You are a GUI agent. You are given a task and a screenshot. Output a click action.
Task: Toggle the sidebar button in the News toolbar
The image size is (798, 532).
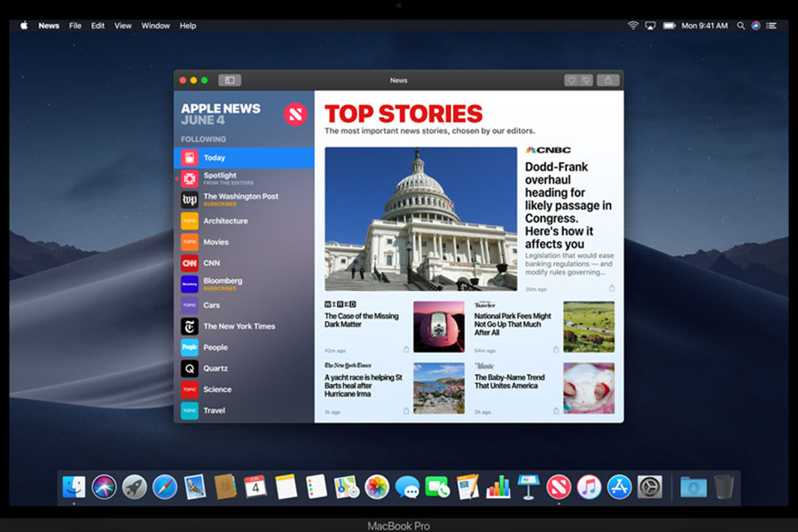[230, 80]
